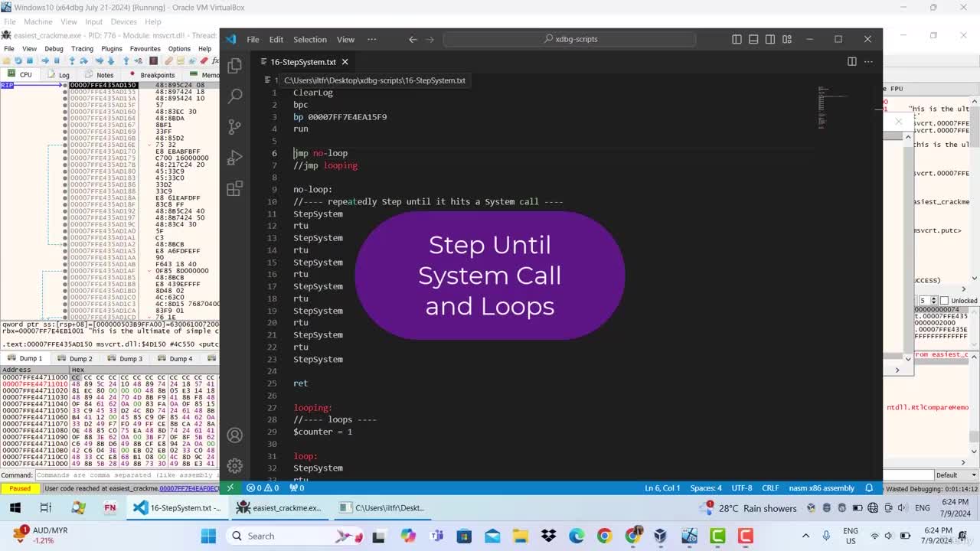Toggle the Panel layout icon
Screen dimensions: 980x551
pyautogui.click(x=753, y=39)
